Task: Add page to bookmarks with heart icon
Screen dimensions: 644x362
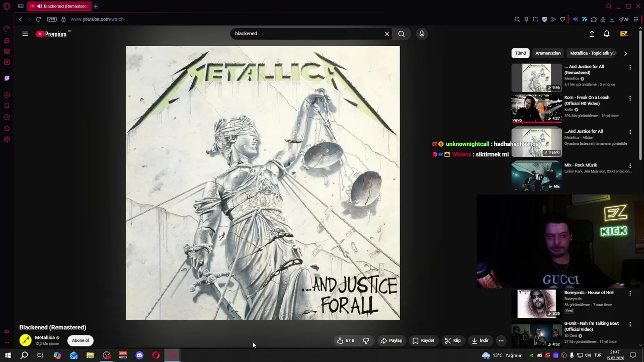Action: click(x=562, y=19)
